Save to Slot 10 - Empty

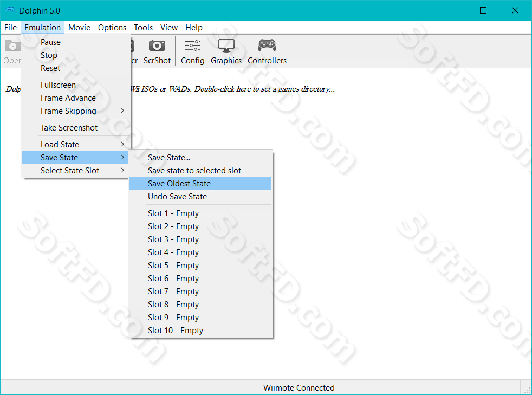tap(200, 331)
